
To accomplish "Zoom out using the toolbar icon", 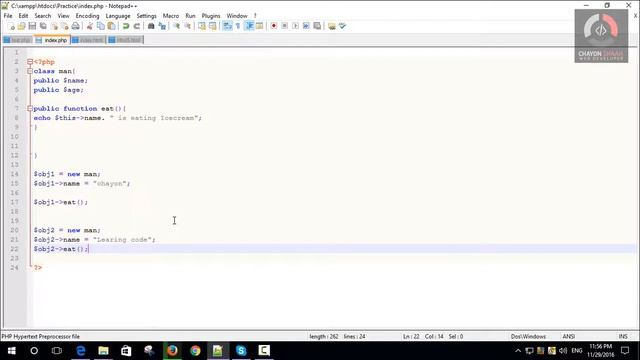I will (187, 26).
